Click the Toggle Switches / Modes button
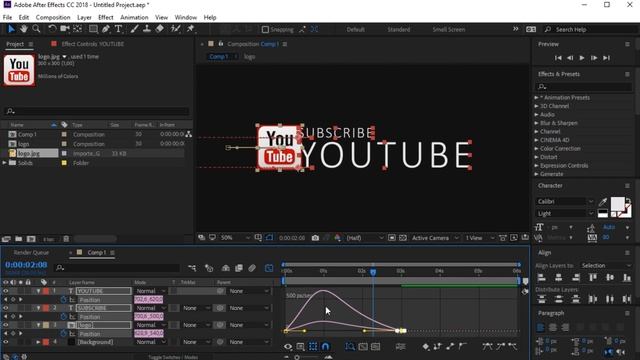 coord(173,357)
